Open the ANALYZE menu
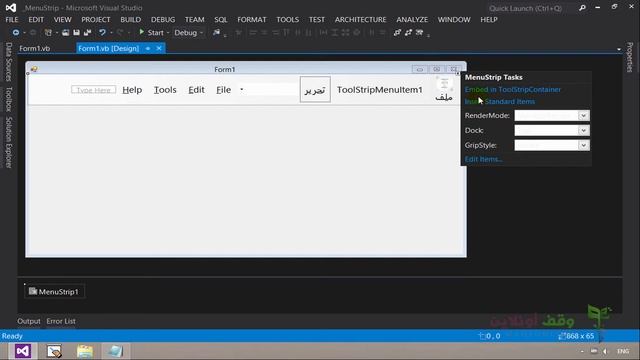The image size is (640, 360). click(x=412, y=20)
